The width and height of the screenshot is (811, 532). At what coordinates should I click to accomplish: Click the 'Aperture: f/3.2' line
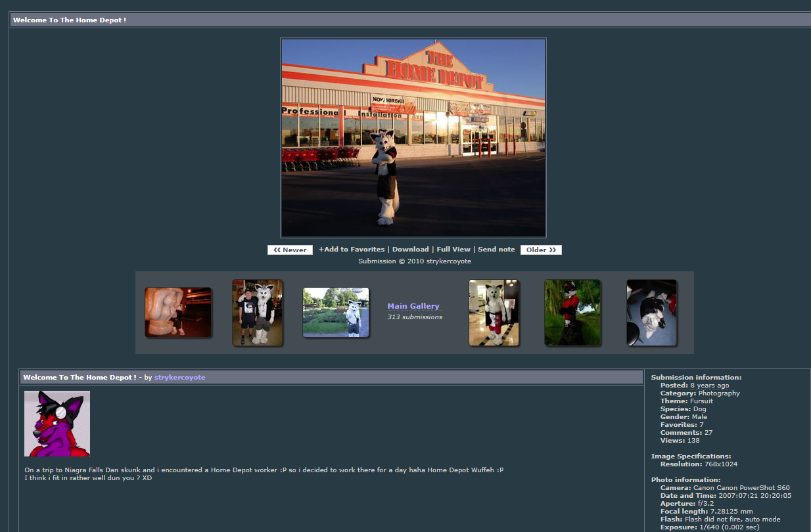[x=688, y=504]
